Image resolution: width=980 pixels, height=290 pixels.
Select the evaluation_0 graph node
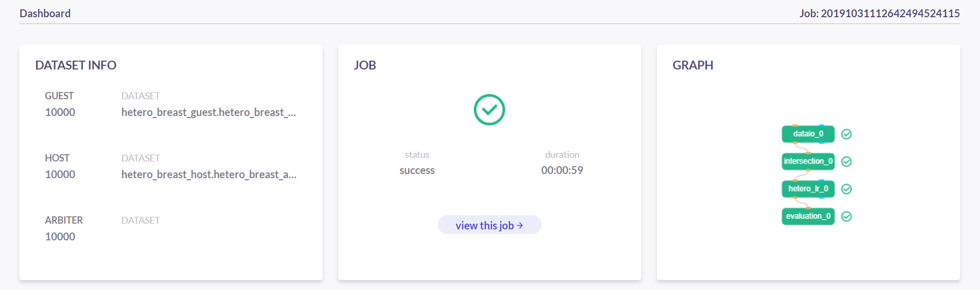pos(808,216)
